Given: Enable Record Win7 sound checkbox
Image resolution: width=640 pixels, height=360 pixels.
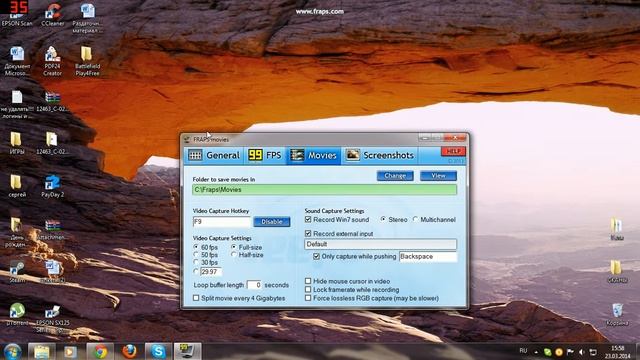Looking at the screenshot, I should [x=308, y=220].
